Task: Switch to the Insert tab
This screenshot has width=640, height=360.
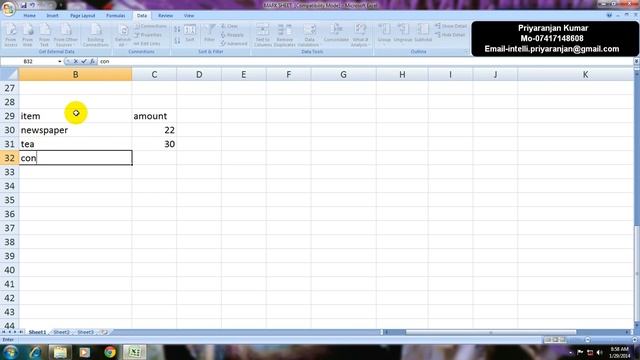Action: [52, 16]
